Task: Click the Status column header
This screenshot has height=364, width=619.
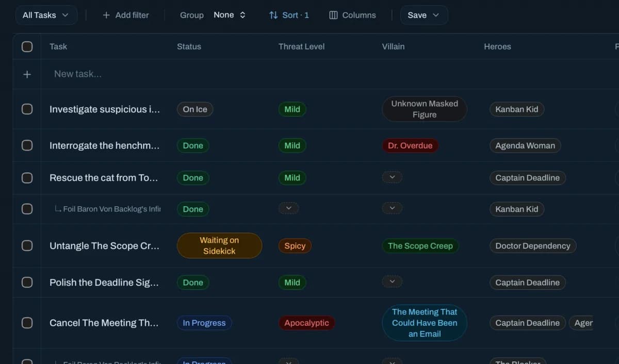Action: (189, 46)
